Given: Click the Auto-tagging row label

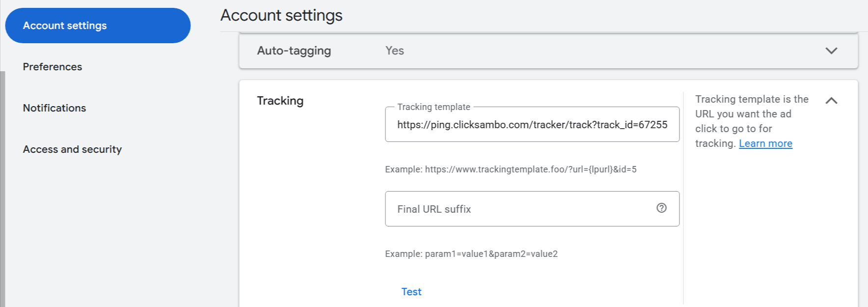Looking at the screenshot, I should click(294, 51).
